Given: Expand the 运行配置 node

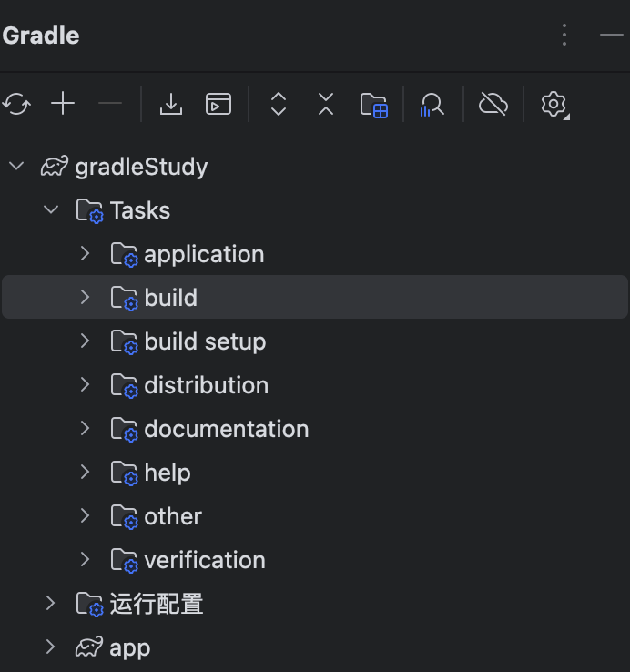Looking at the screenshot, I should [x=51, y=603].
